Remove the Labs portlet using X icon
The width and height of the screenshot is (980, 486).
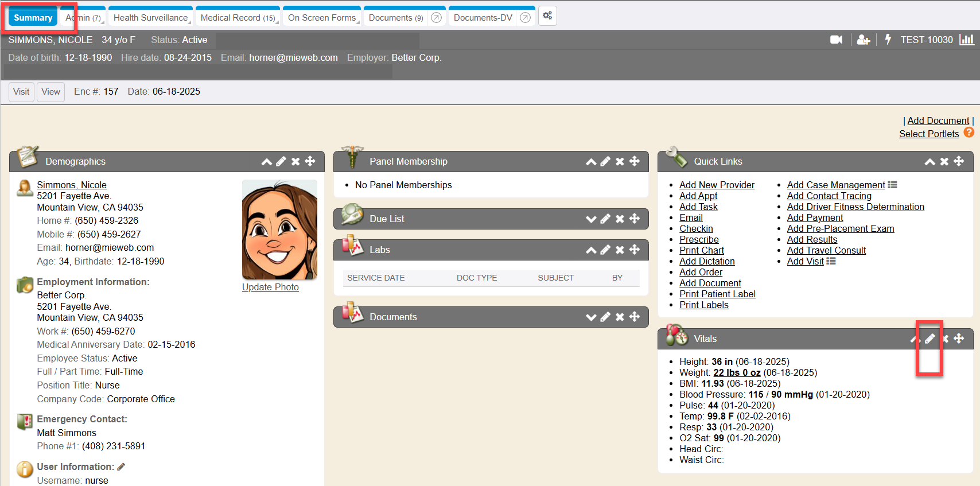tap(620, 250)
